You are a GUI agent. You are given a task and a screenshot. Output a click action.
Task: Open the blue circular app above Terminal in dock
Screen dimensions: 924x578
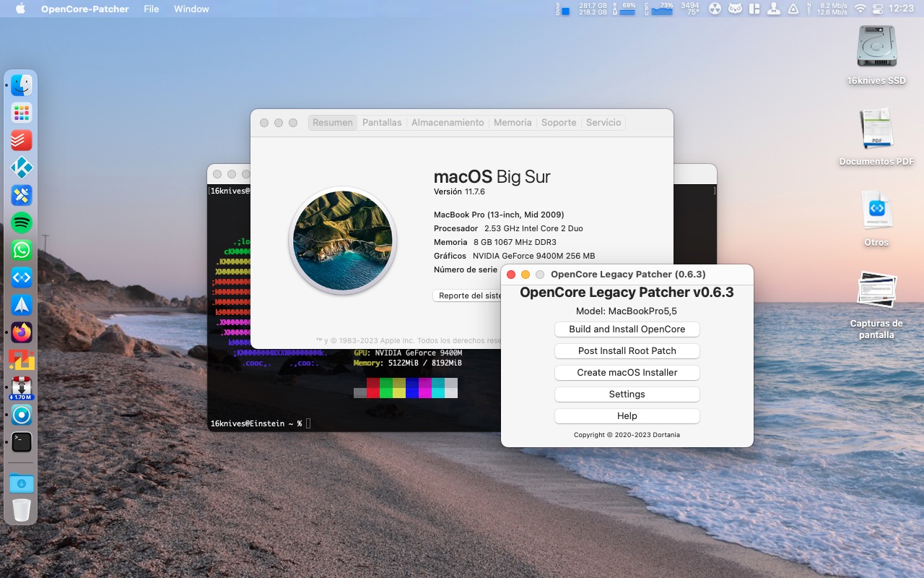tap(22, 415)
